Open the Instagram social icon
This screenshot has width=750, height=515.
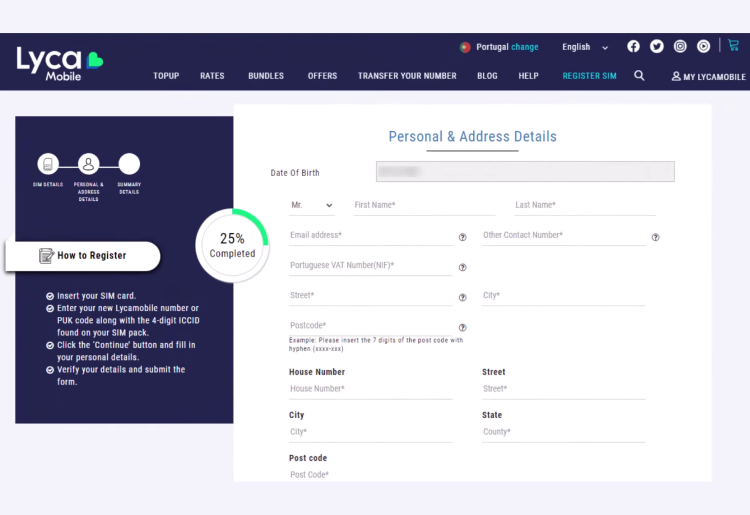680,46
